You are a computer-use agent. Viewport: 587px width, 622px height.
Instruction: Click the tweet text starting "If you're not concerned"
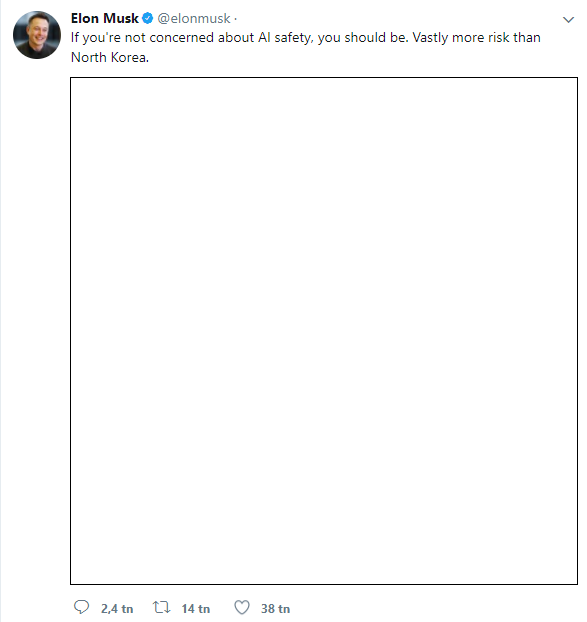pyautogui.click(x=306, y=47)
